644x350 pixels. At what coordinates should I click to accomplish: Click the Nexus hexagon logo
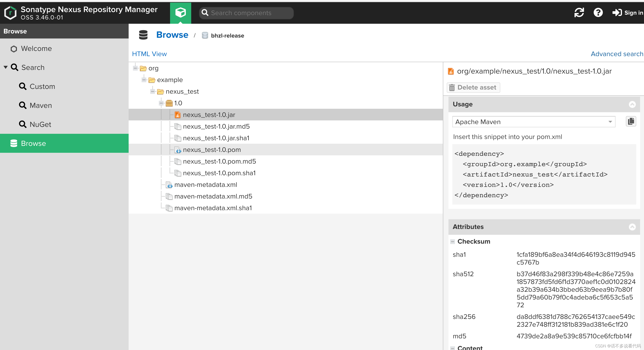pos(10,13)
